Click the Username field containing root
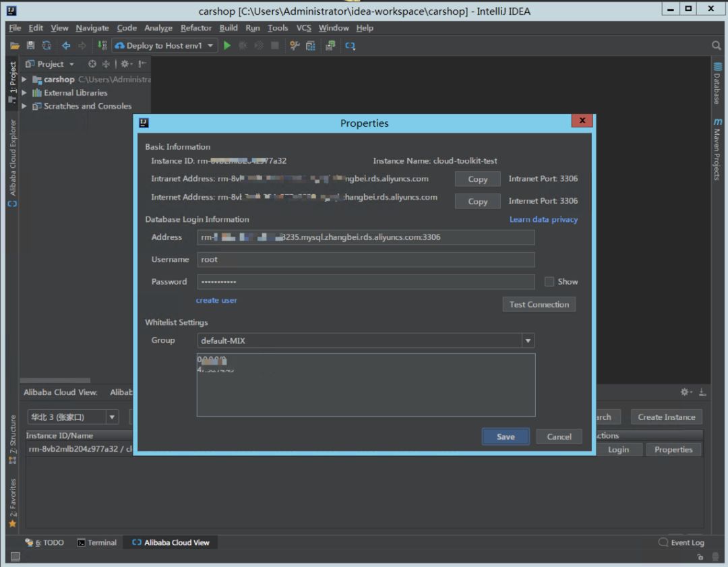The width and height of the screenshot is (728, 567). [x=365, y=260]
